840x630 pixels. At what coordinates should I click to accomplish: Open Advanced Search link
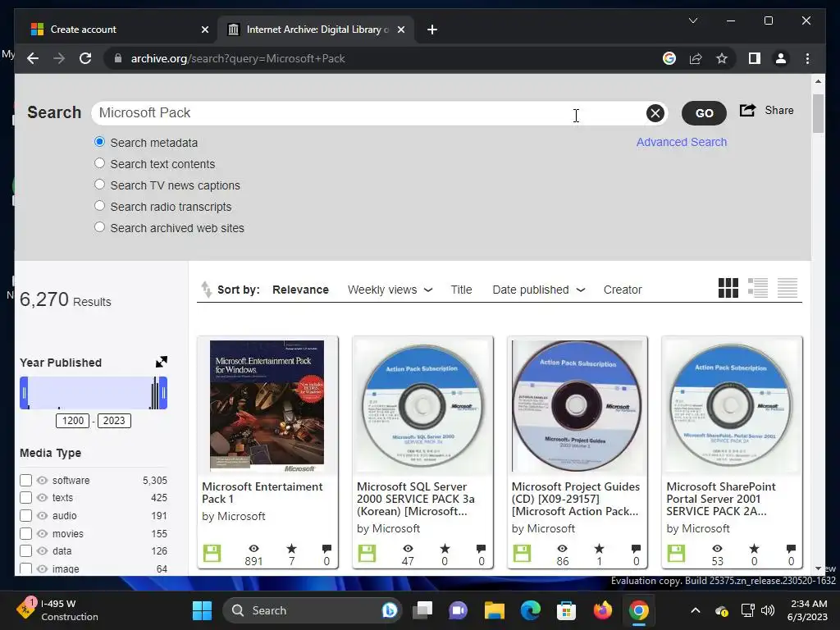coord(682,142)
